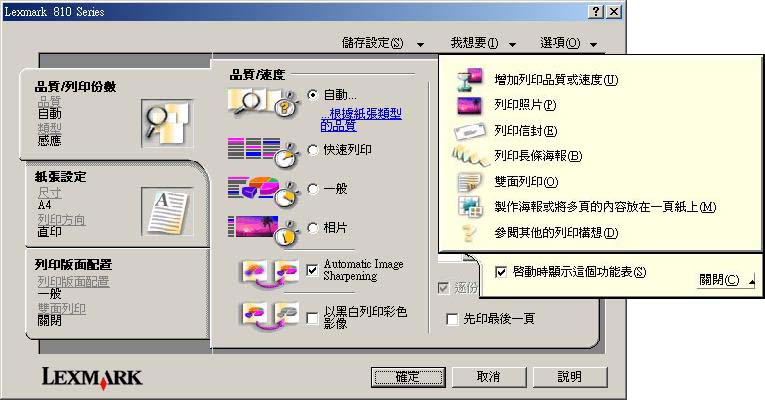Viewport: 765px width, 400px height.
Task: Open the 選項 dropdown menu
Action: click(568, 43)
